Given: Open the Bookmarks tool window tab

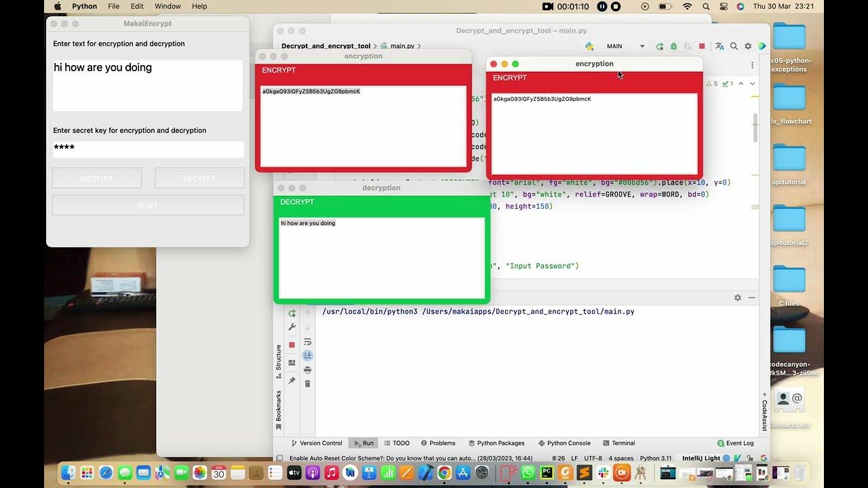Looking at the screenshot, I should (278, 410).
